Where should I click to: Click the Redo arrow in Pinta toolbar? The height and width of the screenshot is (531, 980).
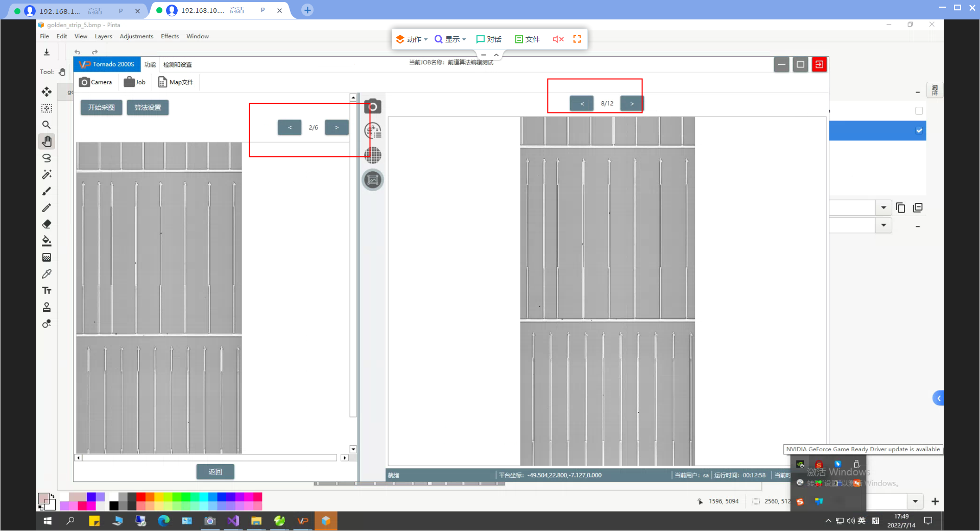(94, 52)
